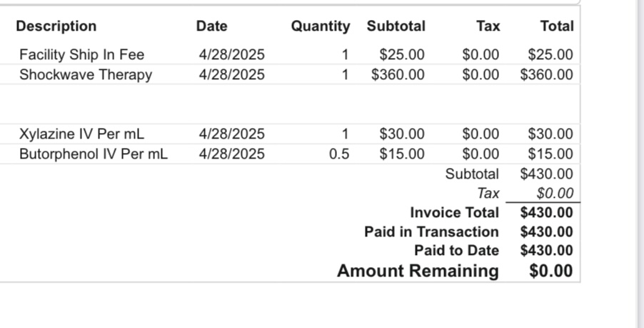644x328 pixels.
Task: Click the $25.00 Facility Ship In subtotal
Action: click(x=402, y=54)
